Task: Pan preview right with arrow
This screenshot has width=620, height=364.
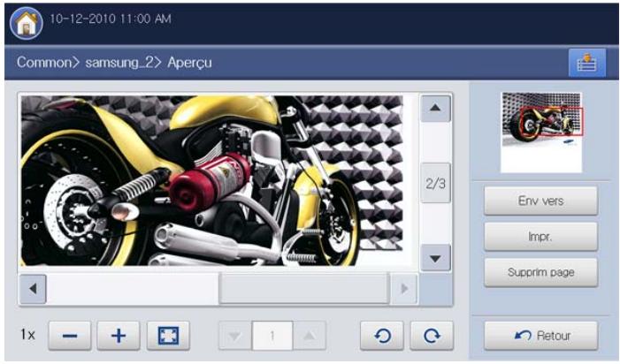Action: coord(404,289)
